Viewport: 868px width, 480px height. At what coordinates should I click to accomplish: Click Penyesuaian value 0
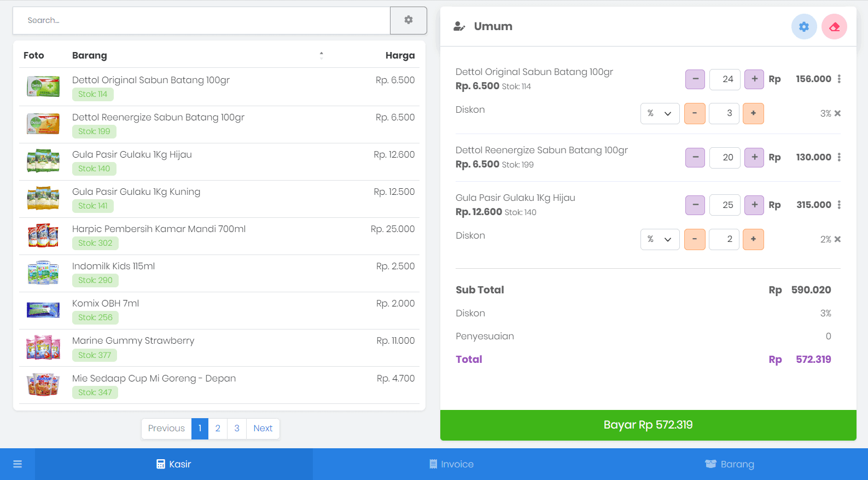[828, 336]
